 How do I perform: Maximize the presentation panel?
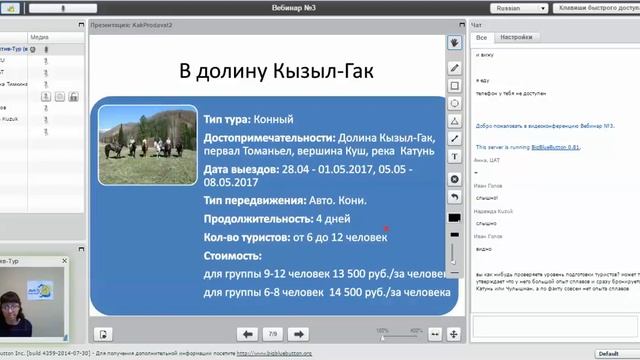(462, 25)
